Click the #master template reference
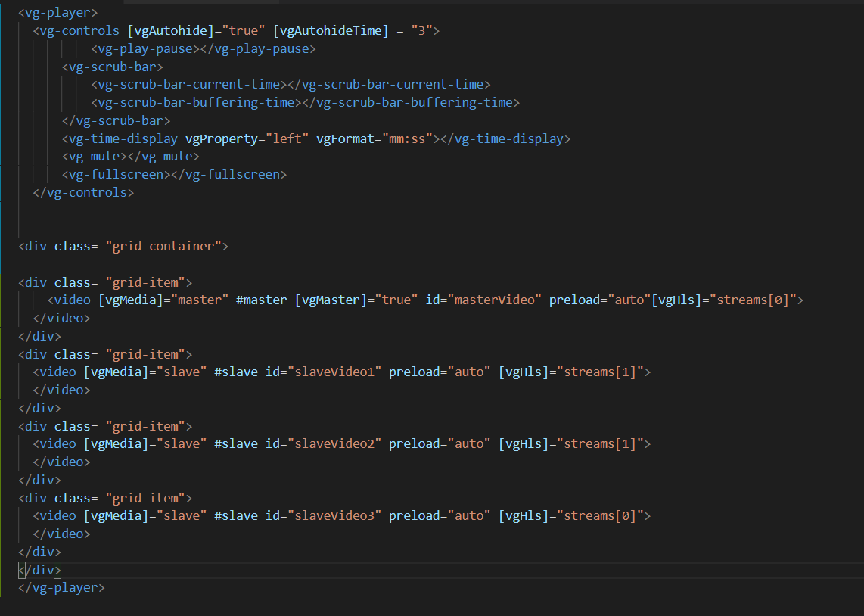Viewport: 864px width, 616px height. (260, 300)
